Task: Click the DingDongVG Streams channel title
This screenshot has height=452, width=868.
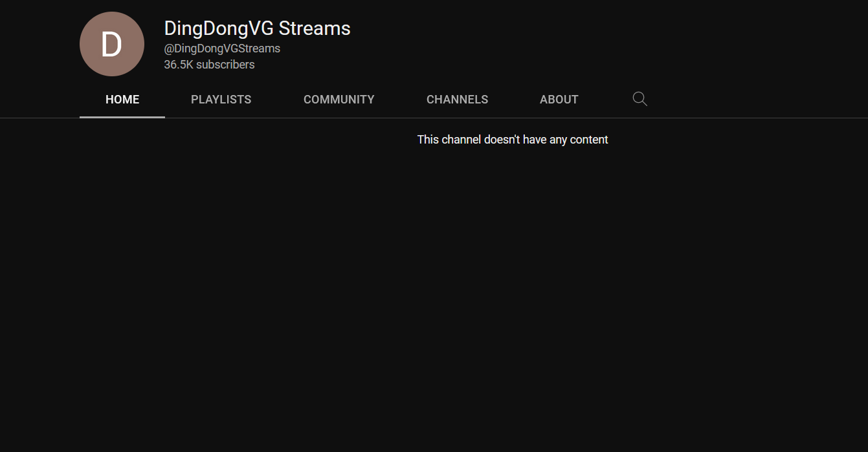Action: click(257, 28)
